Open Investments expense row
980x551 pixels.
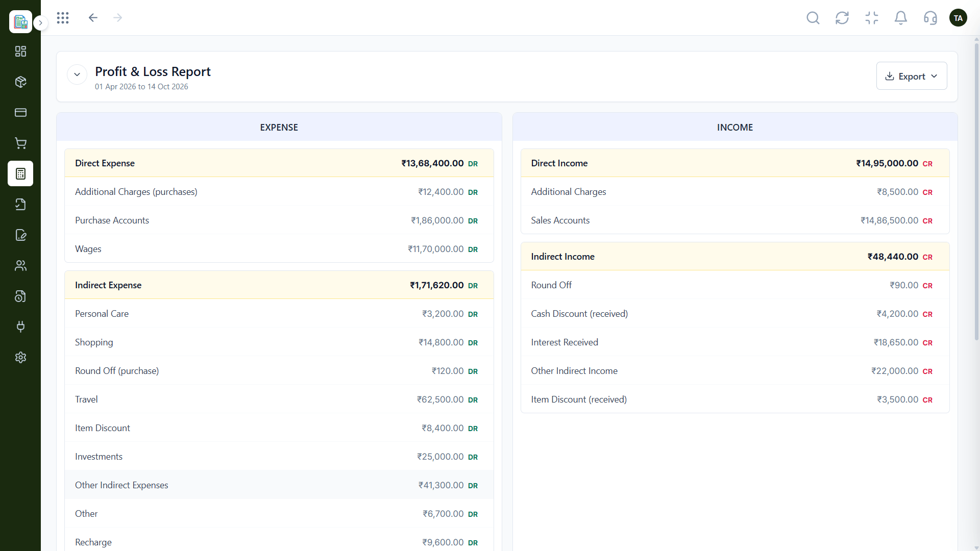(x=279, y=457)
